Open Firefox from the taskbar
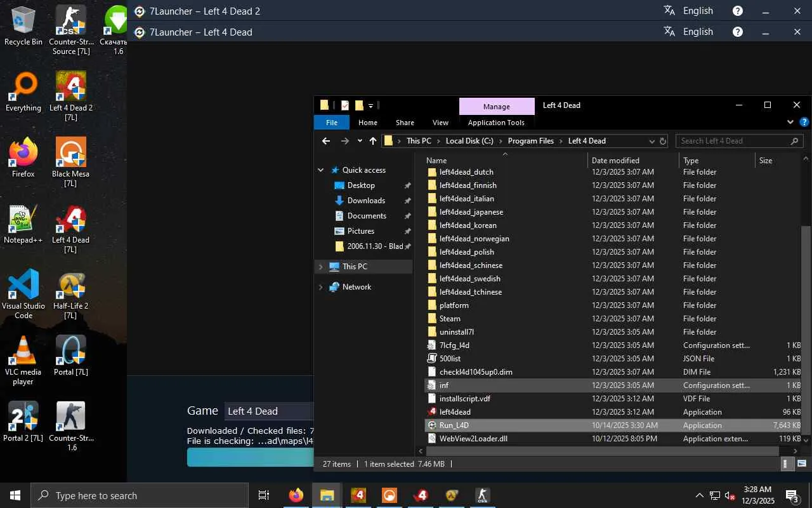The width and height of the screenshot is (812, 508). pyautogui.click(x=296, y=495)
